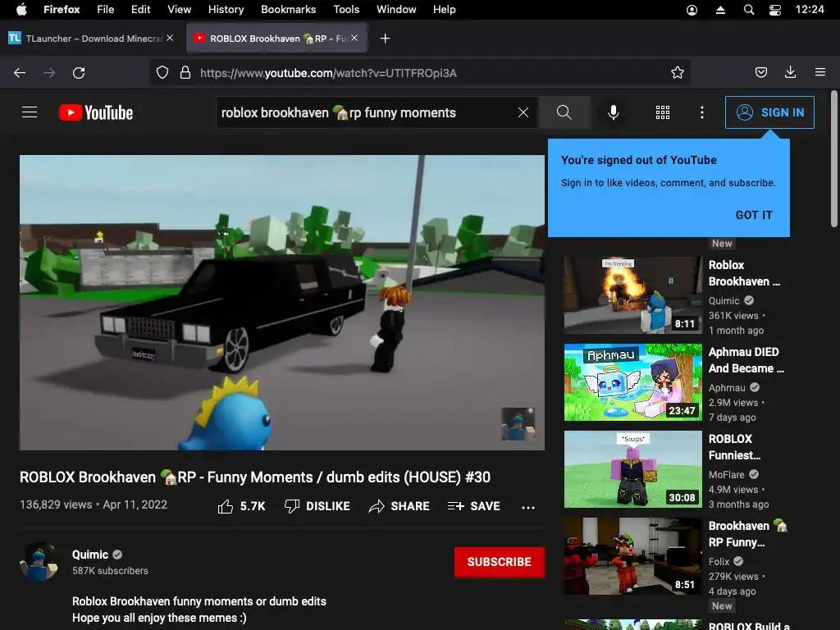Screen dimensions: 840x630
Task: Dismiss signed-out notice with GOT IT
Action: point(754,215)
